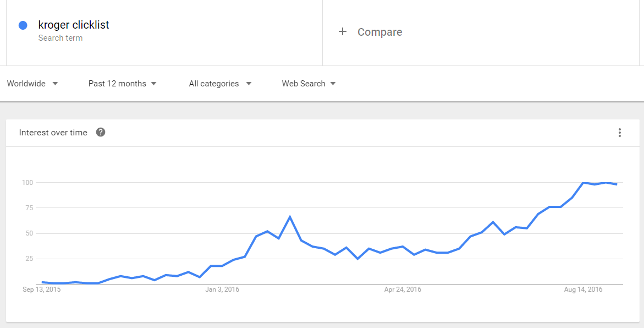The image size is (644, 328).
Task: Expand the Past 12 months time range
Action: click(122, 84)
